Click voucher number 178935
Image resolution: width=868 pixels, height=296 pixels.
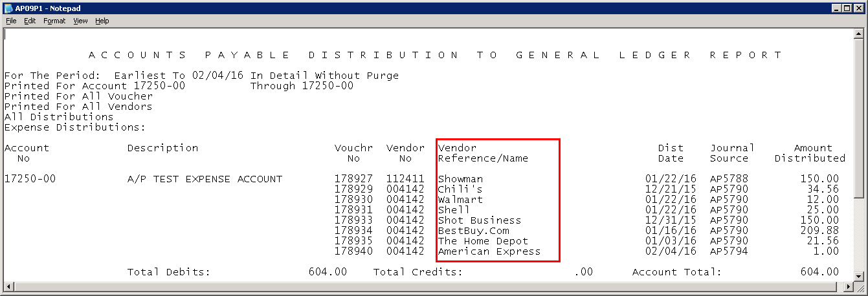[353, 241]
